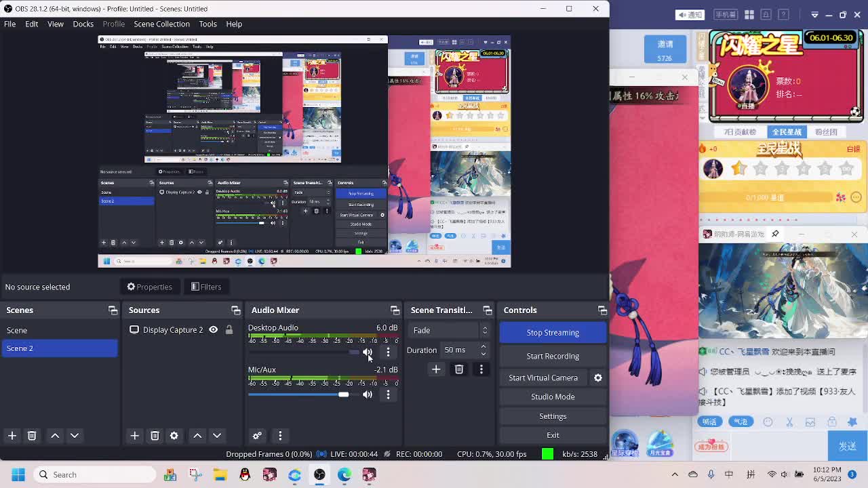868x488 pixels.
Task: Toggle pin on 阴阳师 popup window
Action: click(x=775, y=234)
